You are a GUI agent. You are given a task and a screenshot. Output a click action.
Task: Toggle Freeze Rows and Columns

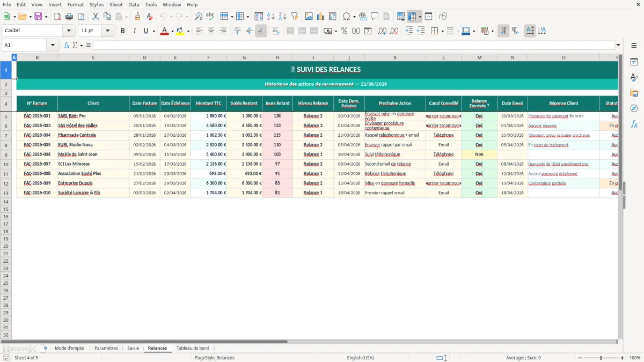412,17
